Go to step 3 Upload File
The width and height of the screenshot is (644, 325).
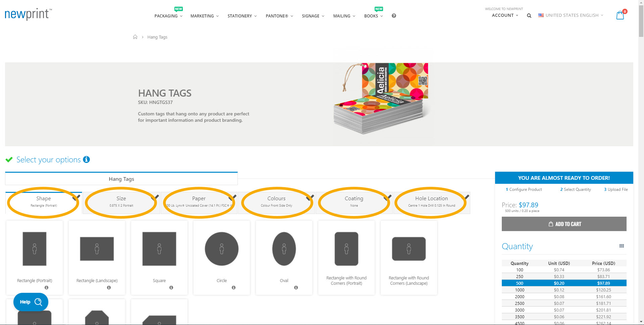point(616,189)
